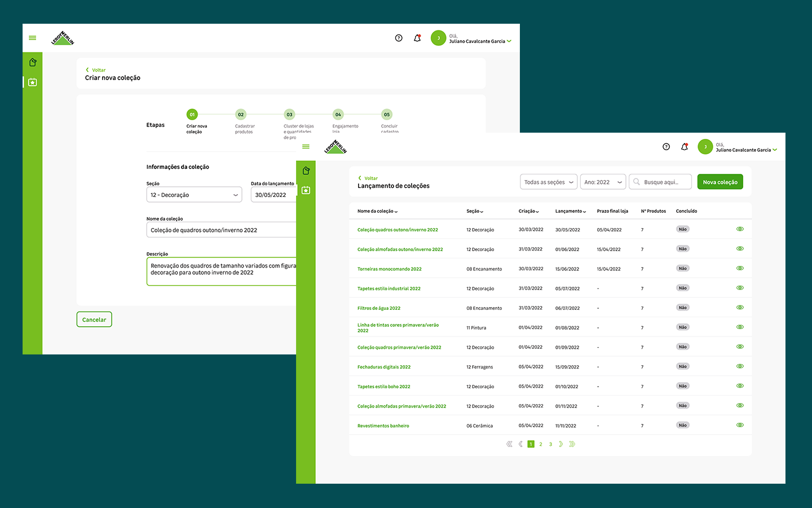This screenshot has width=812, height=508.
Task: Select step 01 Criar nova coleção
Action: [192, 115]
